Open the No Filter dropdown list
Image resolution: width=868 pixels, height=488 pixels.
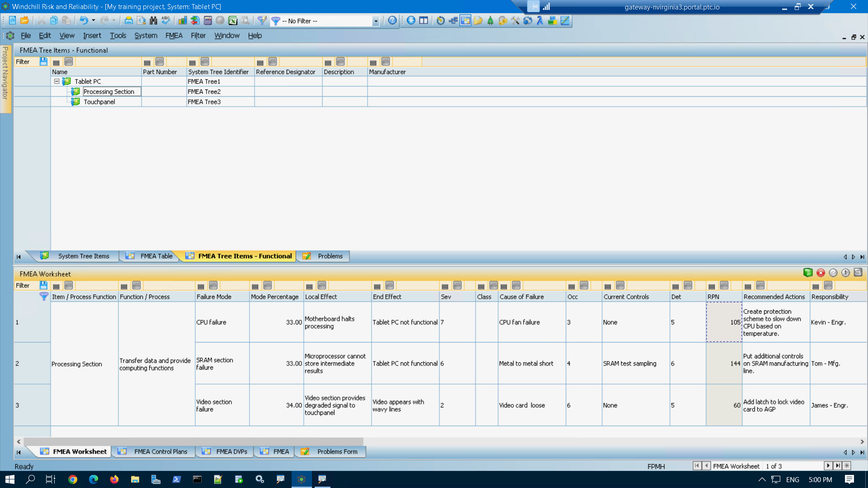pos(375,21)
